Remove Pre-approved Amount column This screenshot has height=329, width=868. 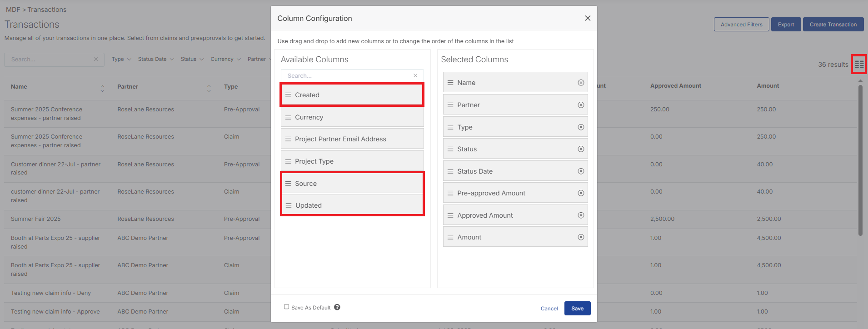coord(581,193)
